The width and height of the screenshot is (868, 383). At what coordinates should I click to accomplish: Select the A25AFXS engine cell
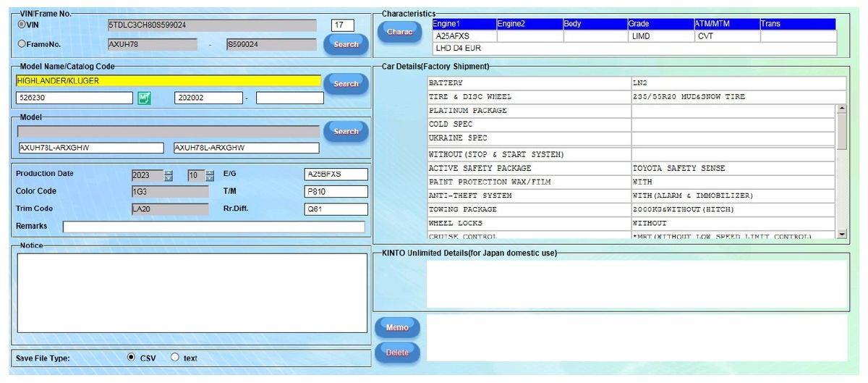[464, 36]
